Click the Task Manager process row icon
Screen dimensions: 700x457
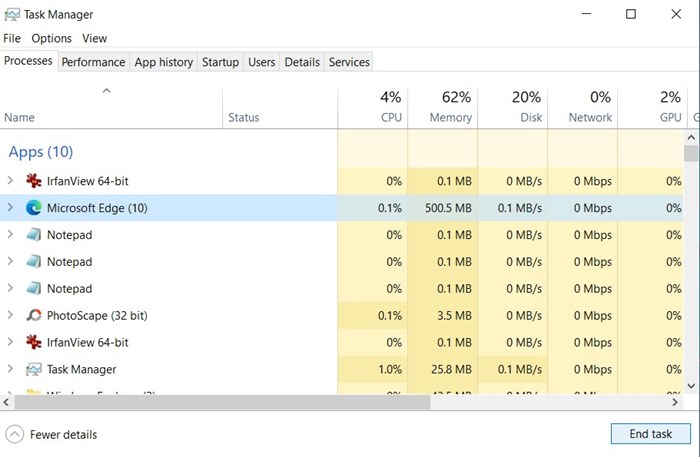(x=33, y=369)
